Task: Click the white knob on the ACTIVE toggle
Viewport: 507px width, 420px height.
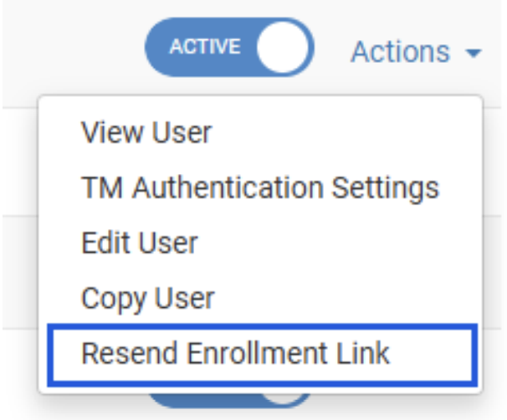Action: pyautogui.click(x=283, y=48)
